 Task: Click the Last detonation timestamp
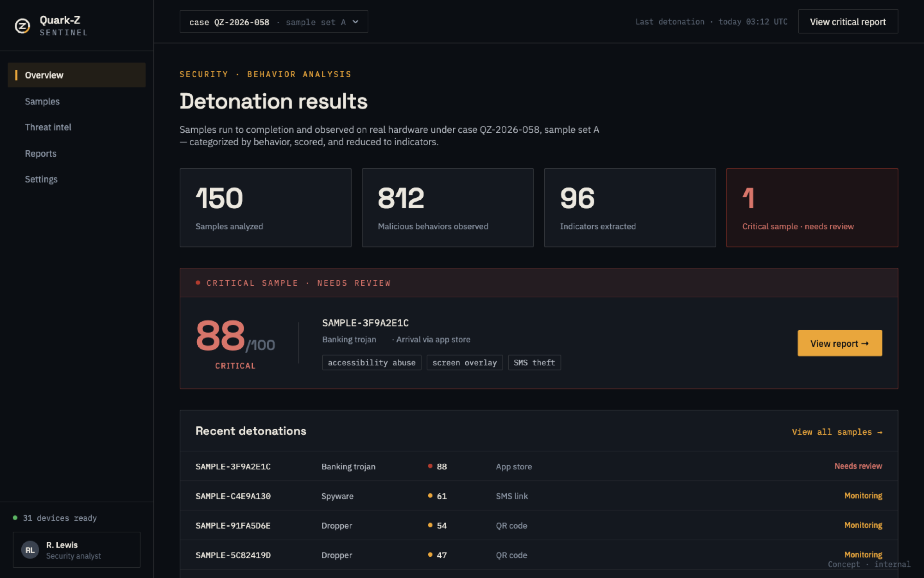pos(711,22)
